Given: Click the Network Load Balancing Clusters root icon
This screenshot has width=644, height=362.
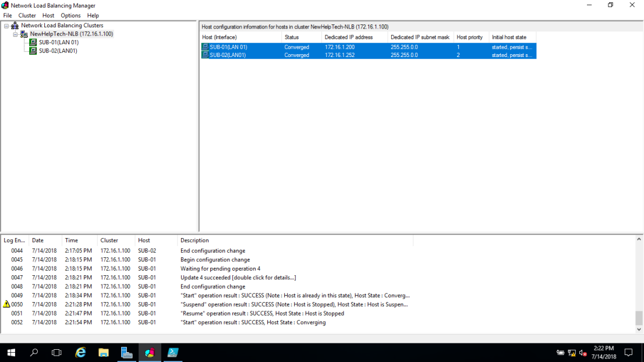Looking at the screenshot, I should click(15, 26).
